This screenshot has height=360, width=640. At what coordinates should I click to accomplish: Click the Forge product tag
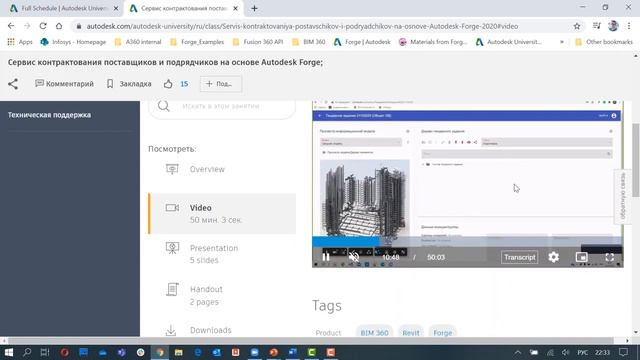pos(442,333)
